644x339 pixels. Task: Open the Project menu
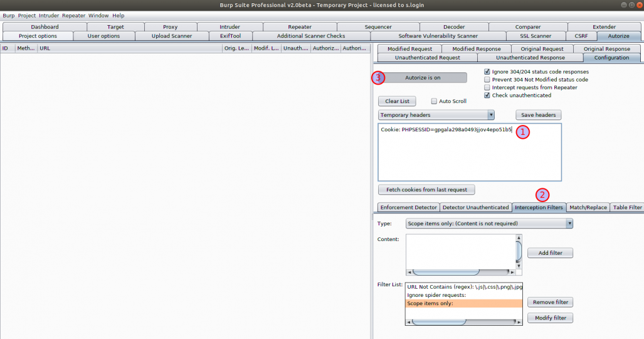[27, 15]
